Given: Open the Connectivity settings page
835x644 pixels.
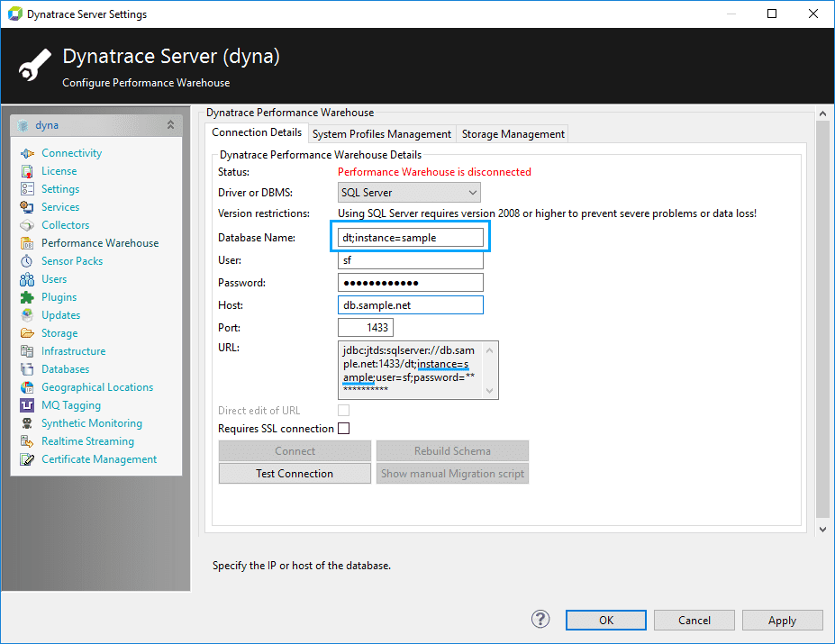Looking at the screenshot, I should [72, 153].
